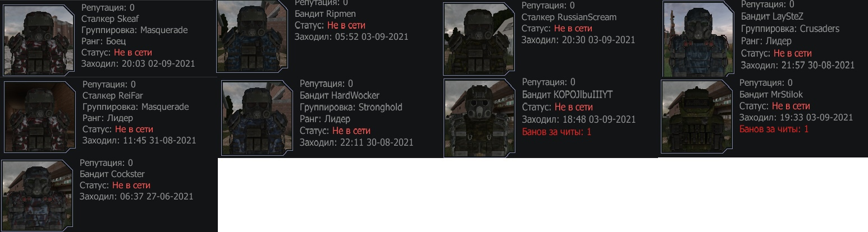Open ReiFar's avatar portrait
The height and width of the screenshot is (232, 868).
point(40,117)
